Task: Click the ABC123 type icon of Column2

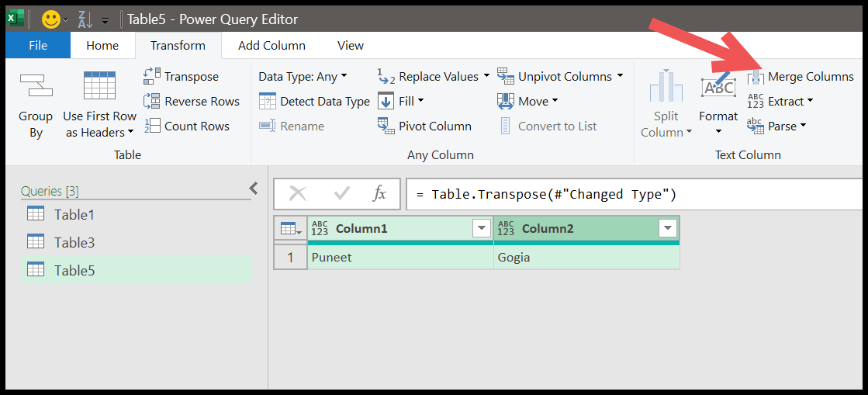Action: [x=506, y=228]
